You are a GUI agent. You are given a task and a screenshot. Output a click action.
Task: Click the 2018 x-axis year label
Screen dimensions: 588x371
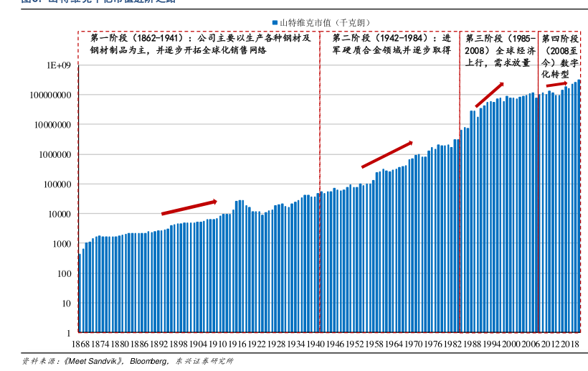(x=570, y=344)
